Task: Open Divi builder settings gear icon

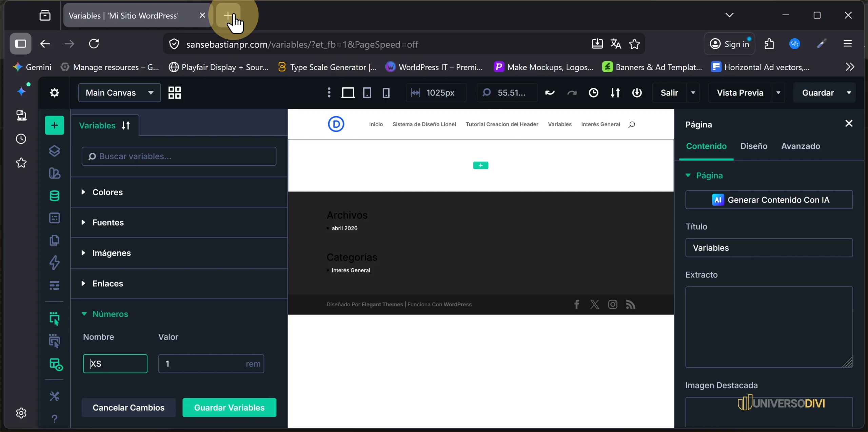Action: tap(54, 92)
